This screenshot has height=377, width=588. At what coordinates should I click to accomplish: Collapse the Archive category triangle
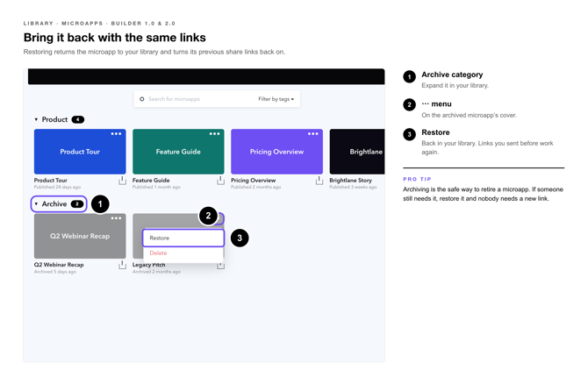tap(36, 204)
